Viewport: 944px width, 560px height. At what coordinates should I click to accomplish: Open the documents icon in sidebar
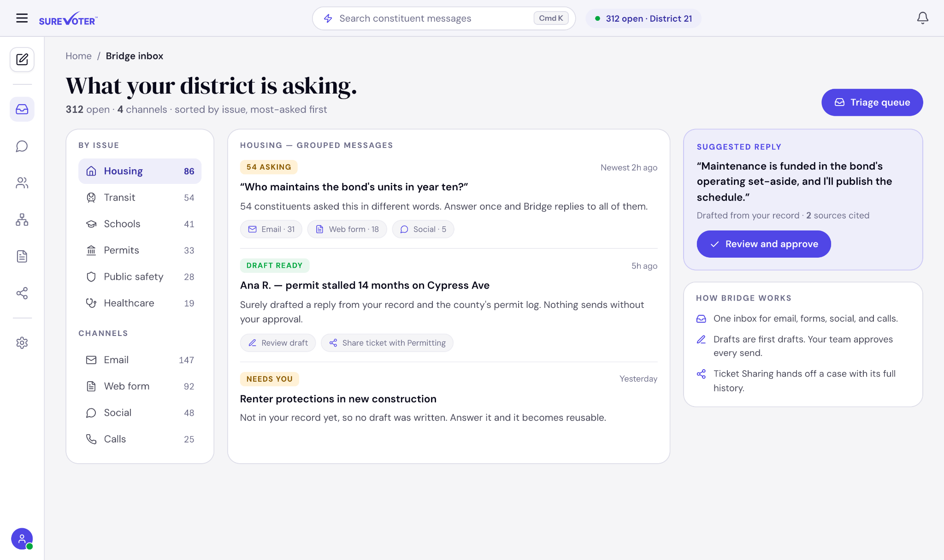[x=22, y=256]
